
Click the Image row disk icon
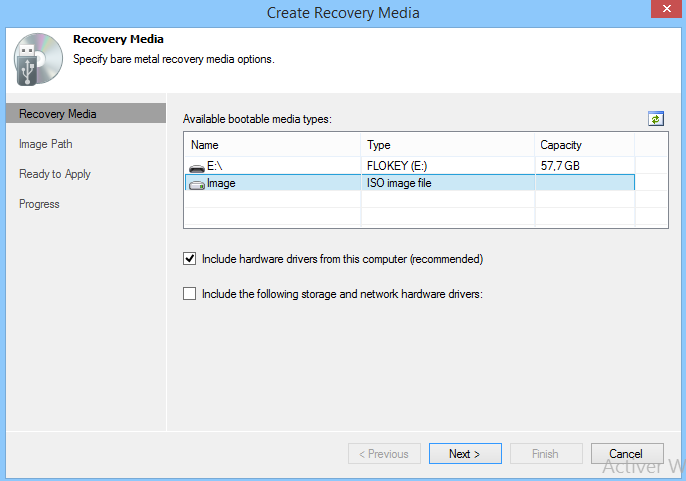coord(197,185)
